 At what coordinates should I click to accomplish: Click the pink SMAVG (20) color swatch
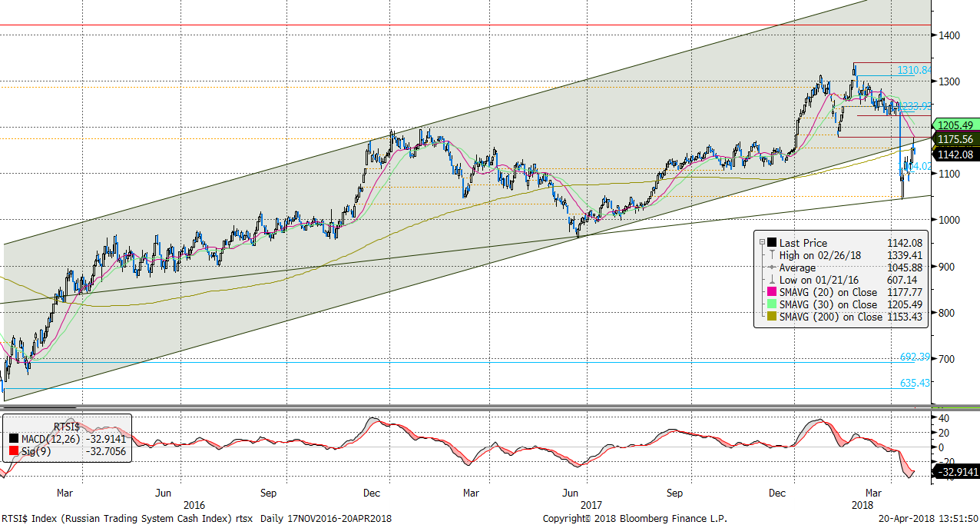(x=772, y=292)
